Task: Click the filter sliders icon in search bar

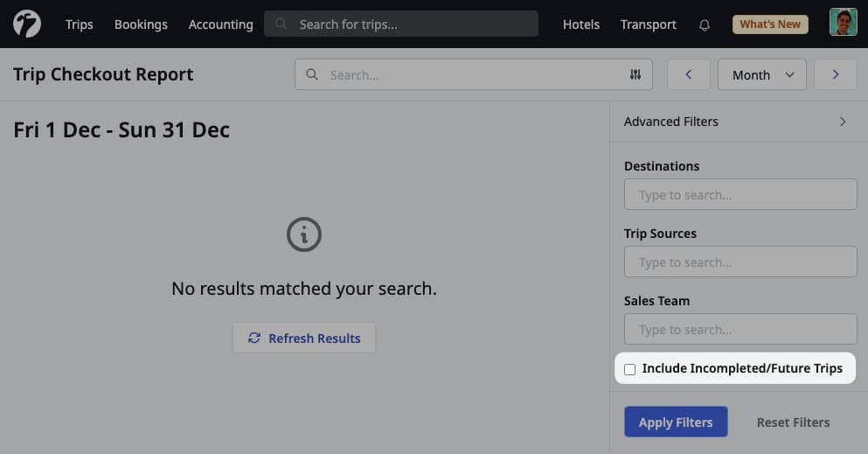Action: 635,75
